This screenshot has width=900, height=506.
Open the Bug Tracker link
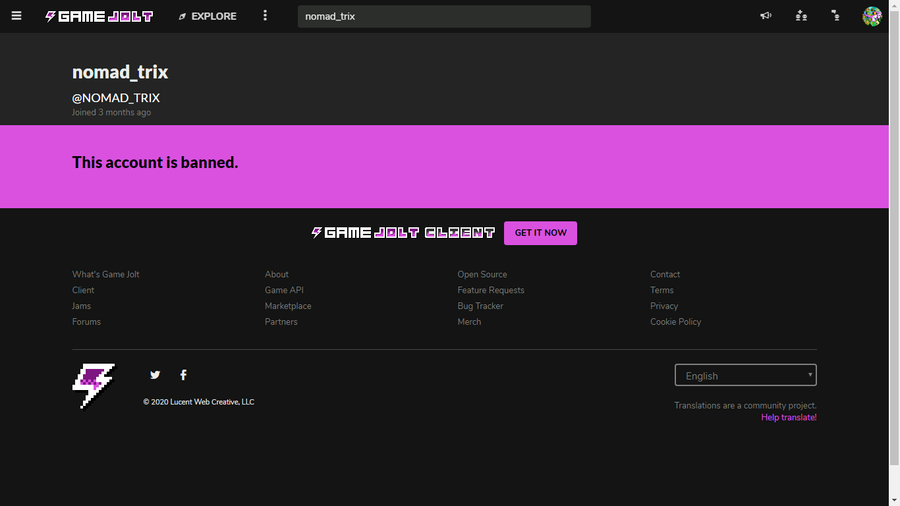[x=480, y=306]
